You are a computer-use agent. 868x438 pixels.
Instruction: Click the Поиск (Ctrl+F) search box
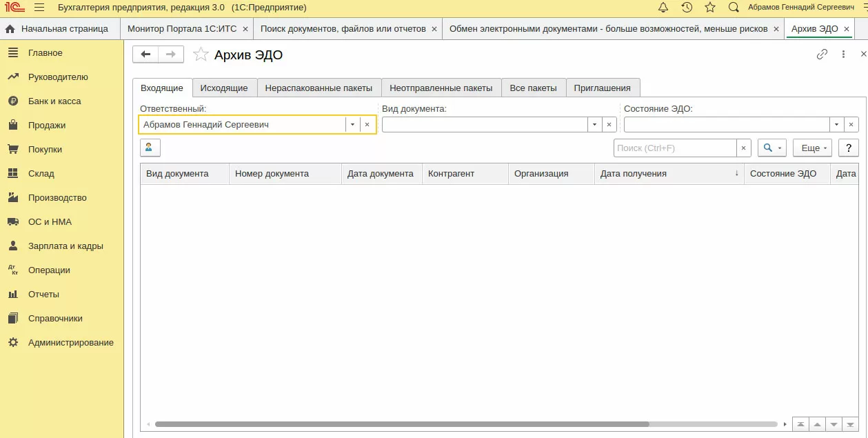(x=675, y=148)
